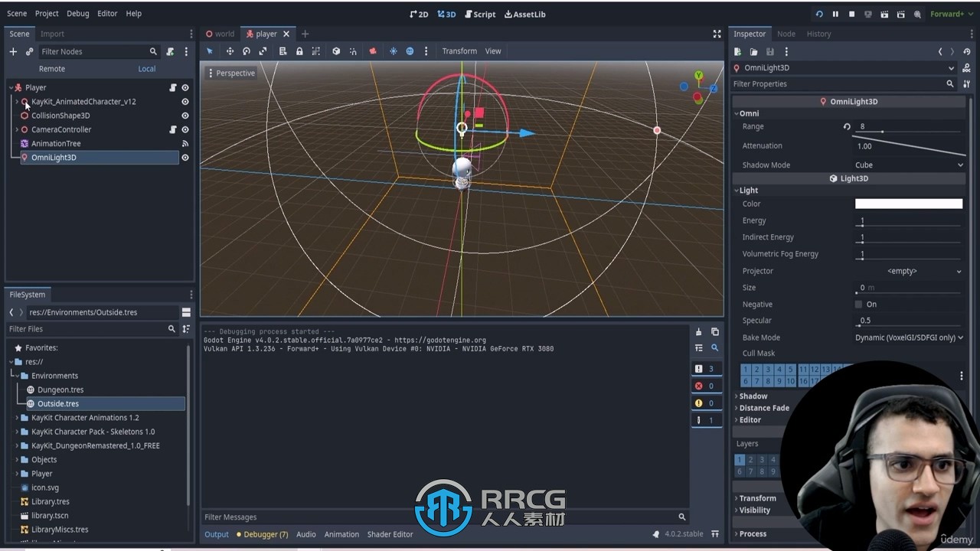
Task: Expand the Shadow section
Action: (x=753, y=396)
